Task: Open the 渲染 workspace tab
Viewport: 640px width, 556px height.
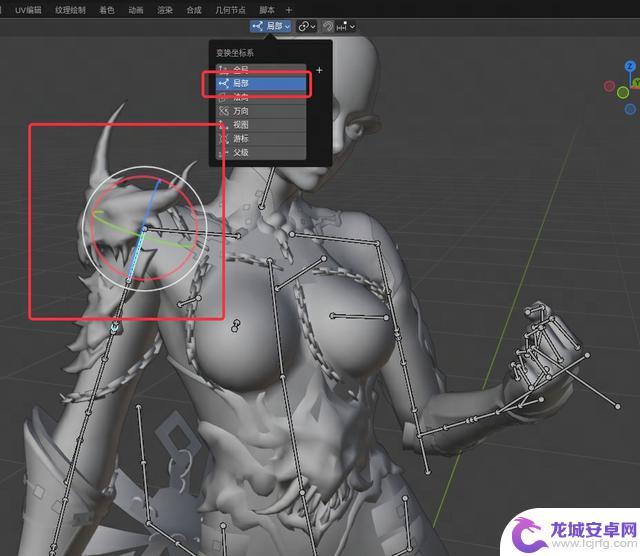Action: click(165, 10)
